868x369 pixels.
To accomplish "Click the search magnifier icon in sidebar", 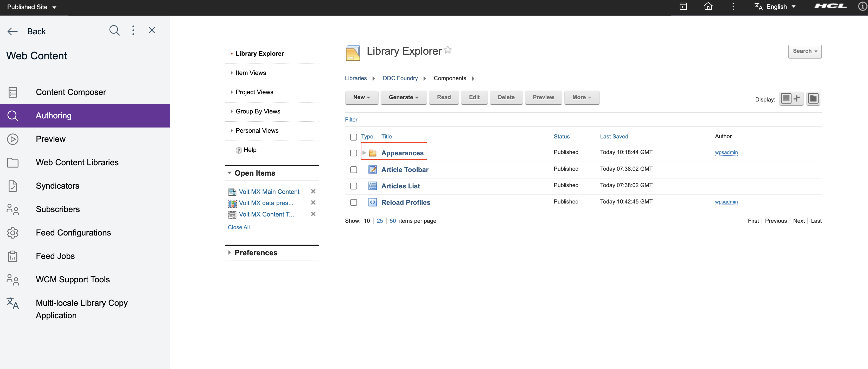I will coord(114,31).
